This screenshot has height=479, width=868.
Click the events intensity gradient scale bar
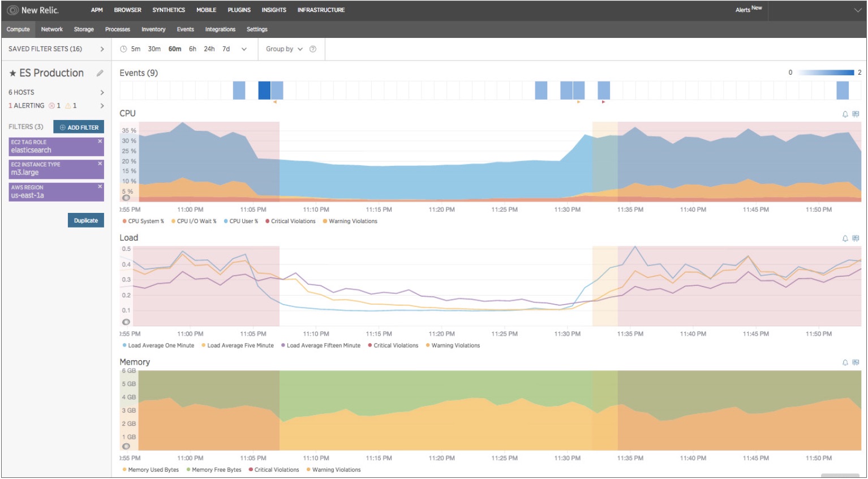pos(826,72)
